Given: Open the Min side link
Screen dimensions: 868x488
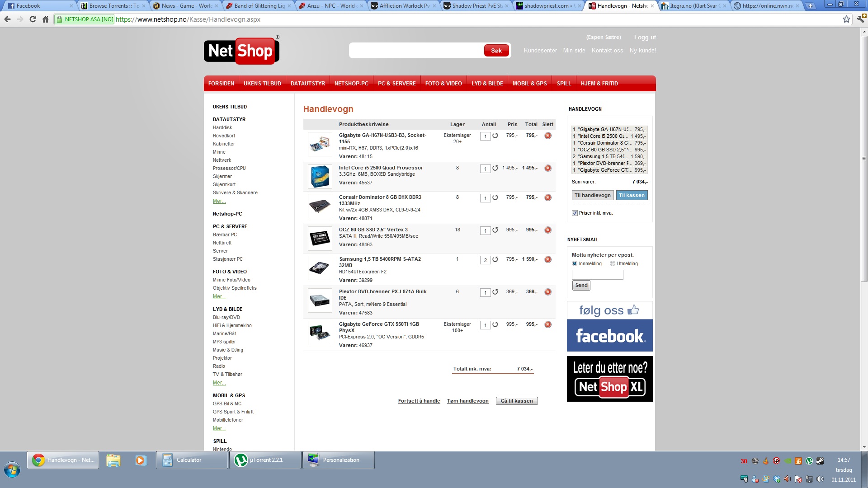Looking at the screenshot, I should pos(574,51).
